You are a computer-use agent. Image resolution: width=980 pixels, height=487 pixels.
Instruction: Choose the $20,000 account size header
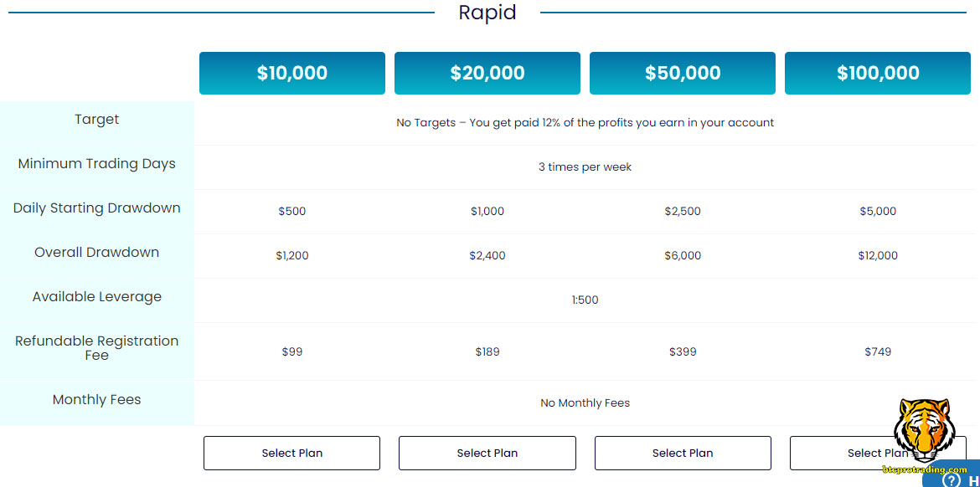point(487,73)
